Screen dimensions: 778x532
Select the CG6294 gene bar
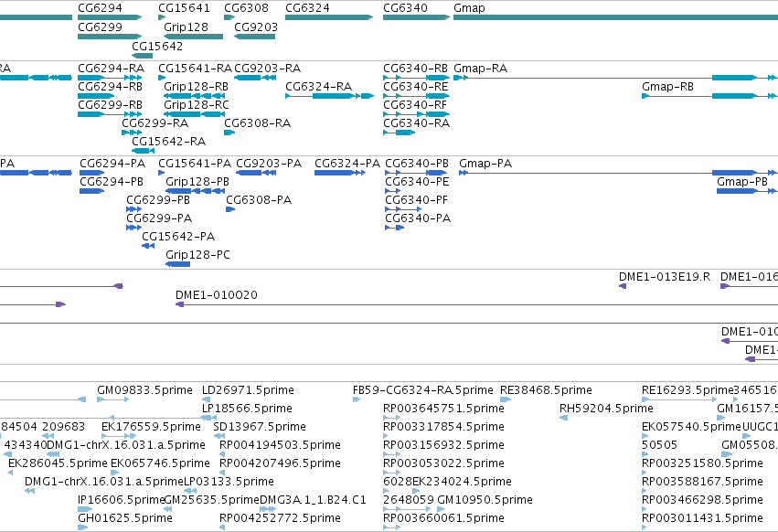pos(110,17)
